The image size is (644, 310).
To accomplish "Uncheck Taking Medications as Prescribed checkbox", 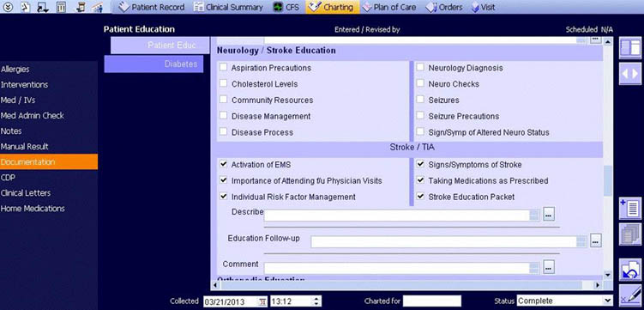I will coord(420,180).
